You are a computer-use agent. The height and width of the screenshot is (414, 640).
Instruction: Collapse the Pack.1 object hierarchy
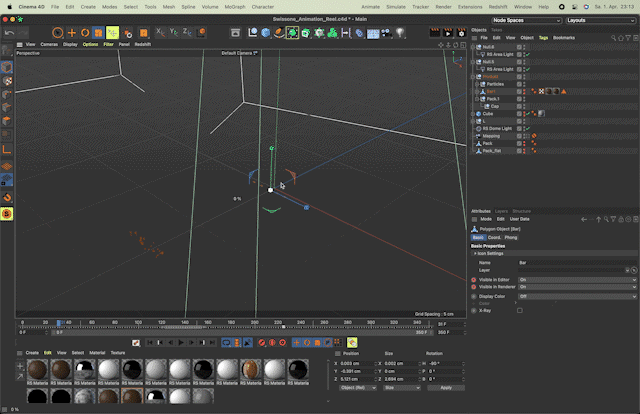coord(476,99)
